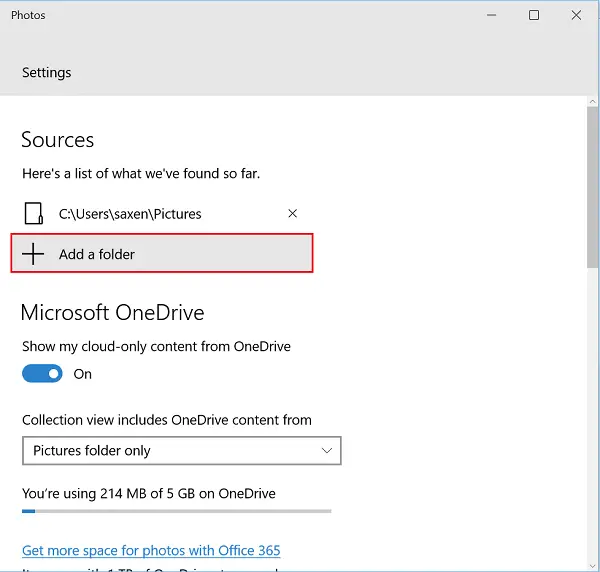
Task: Open the 'Pictures folder only' dropdown
Action: (x=181, y=451)
